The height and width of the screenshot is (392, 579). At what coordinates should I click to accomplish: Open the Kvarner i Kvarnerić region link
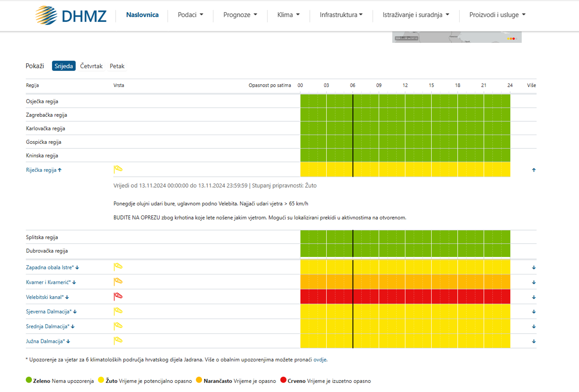pyautogui.click(x=48, y=282)
